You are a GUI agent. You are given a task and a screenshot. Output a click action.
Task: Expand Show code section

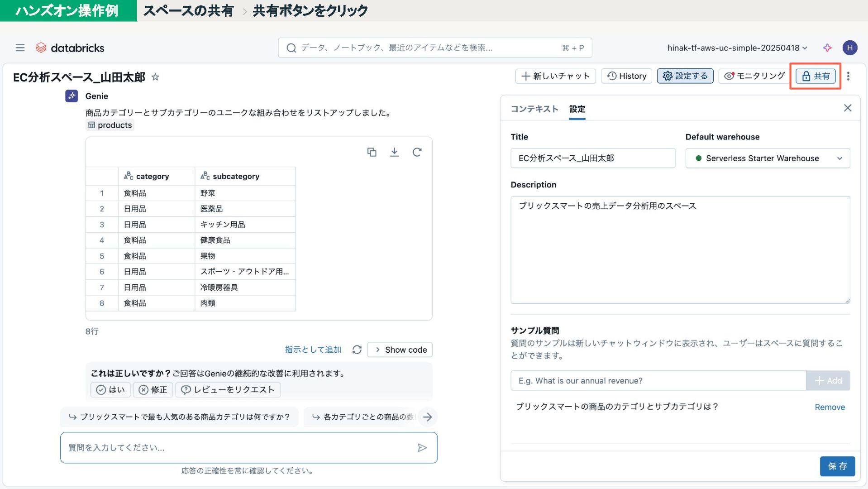point(400,350)
